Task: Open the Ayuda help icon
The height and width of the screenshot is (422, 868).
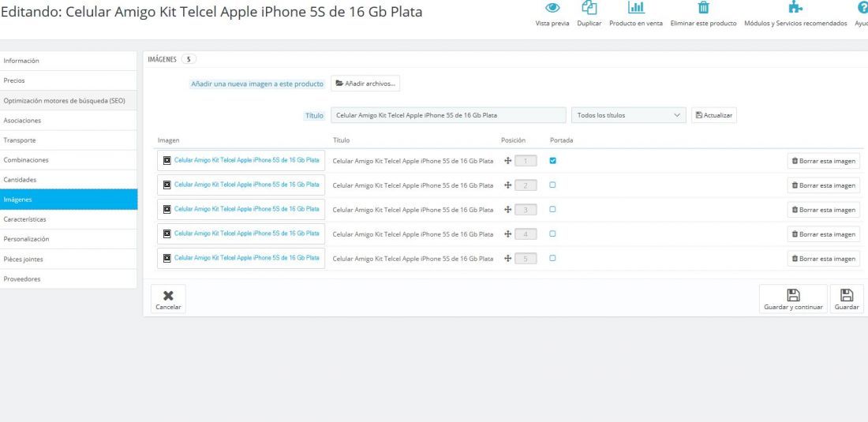Action: [862, 8]
